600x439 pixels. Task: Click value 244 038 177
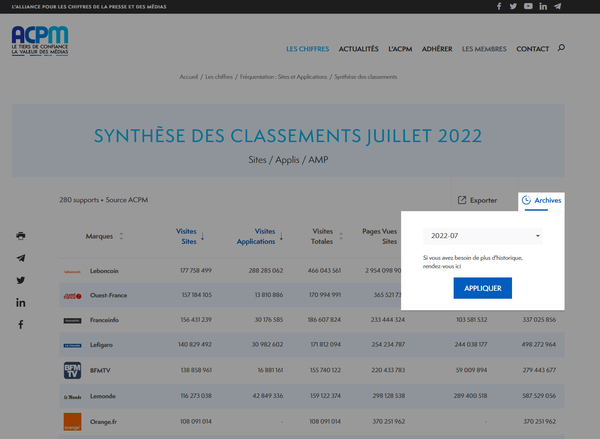(x=471, y=344)
